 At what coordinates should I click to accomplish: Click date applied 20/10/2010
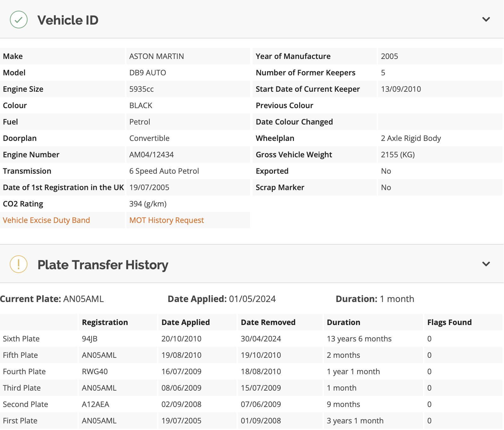(181, 339)
